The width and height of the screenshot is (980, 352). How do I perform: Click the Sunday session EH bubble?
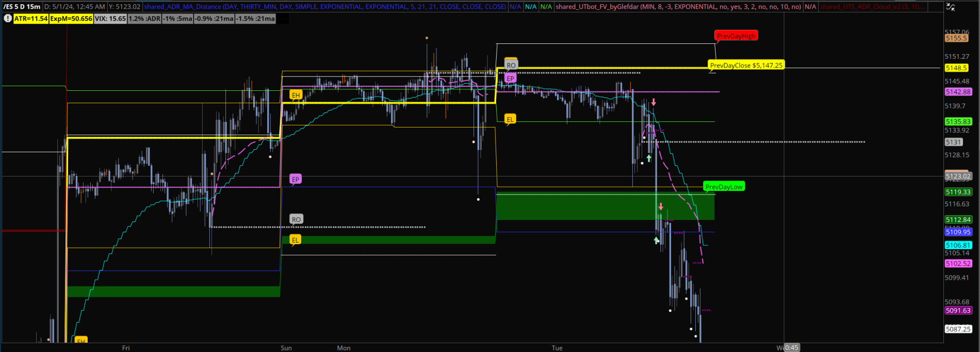[296, 95]
